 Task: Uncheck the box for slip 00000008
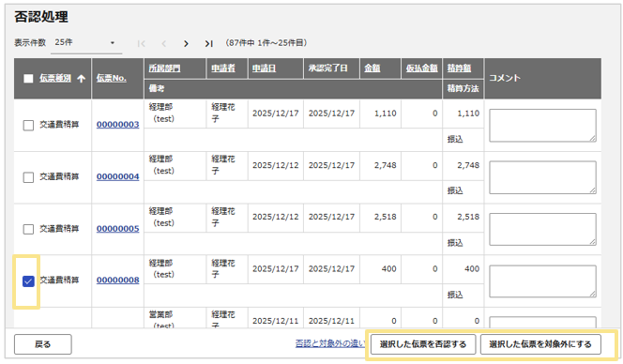[x=28, y=281]
